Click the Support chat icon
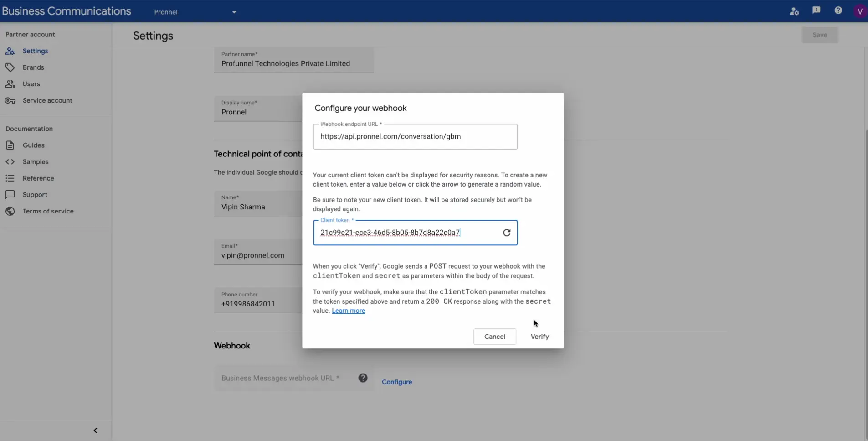This screenshot has height=441, width=868. 10,195
